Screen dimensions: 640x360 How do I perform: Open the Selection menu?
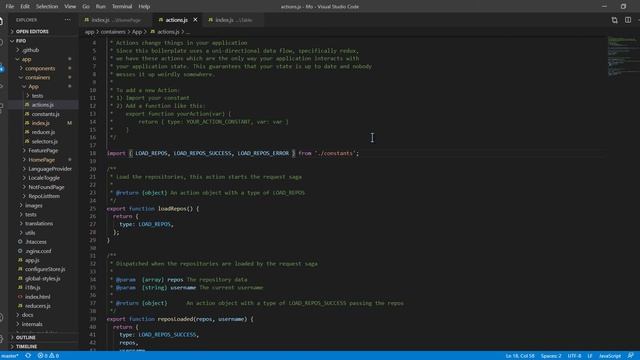point(47,7)
